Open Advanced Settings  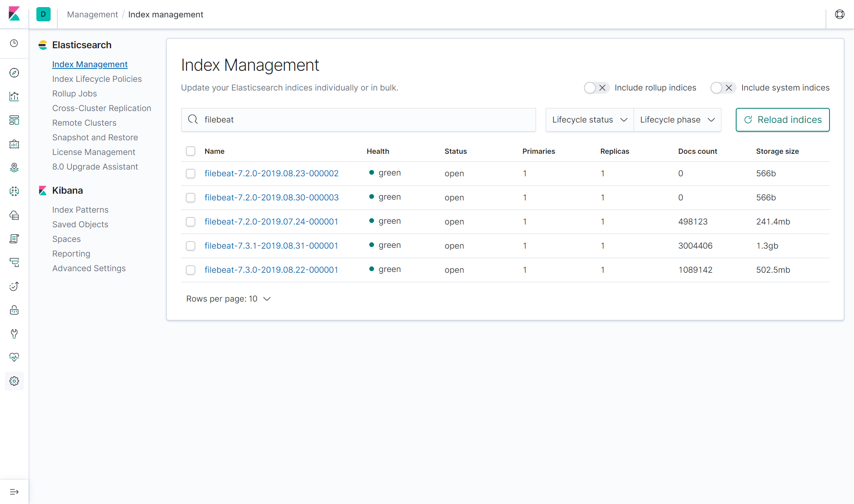tap(89, 268)
